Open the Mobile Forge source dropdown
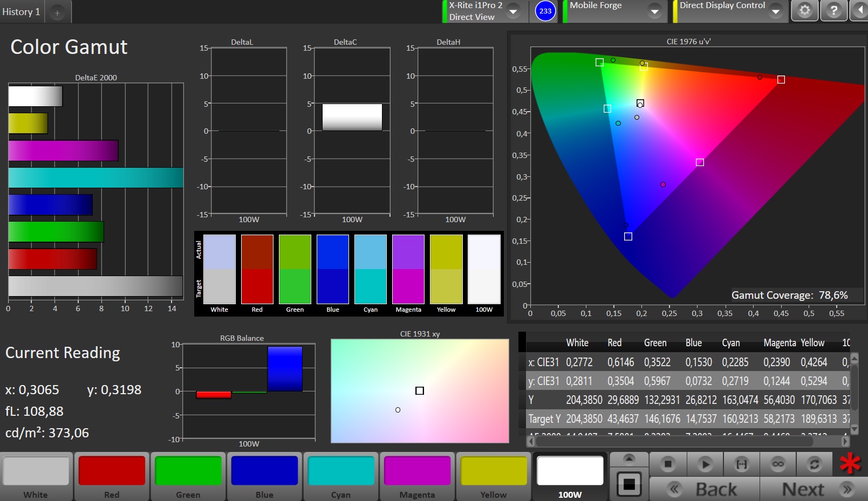 point(654,11)
